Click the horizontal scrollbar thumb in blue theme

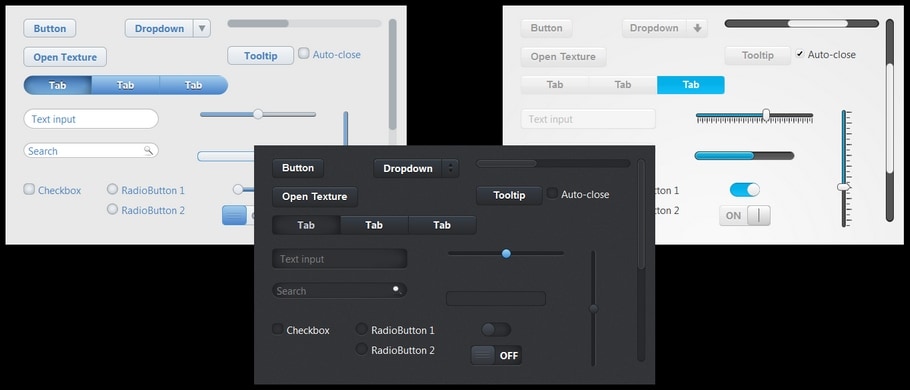[258, 23]
